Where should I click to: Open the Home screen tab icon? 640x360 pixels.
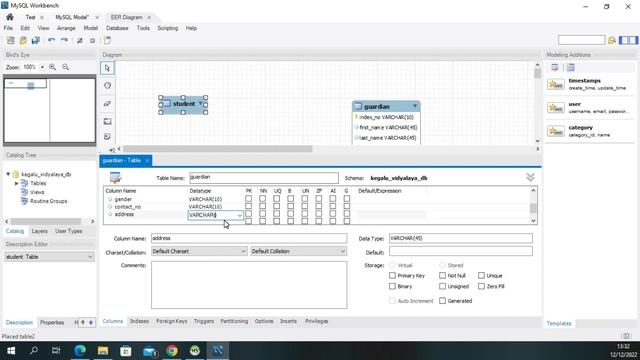click(10, 17)
